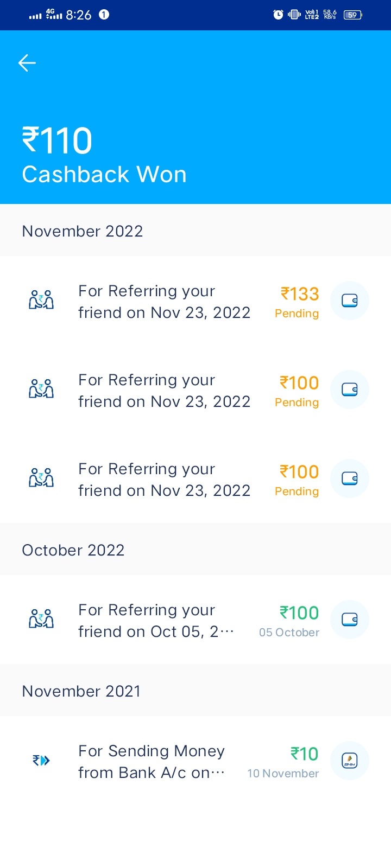Tap the ₹10 cashback amount
Screen dimensions: 391x868
click(x=305, y=754)
